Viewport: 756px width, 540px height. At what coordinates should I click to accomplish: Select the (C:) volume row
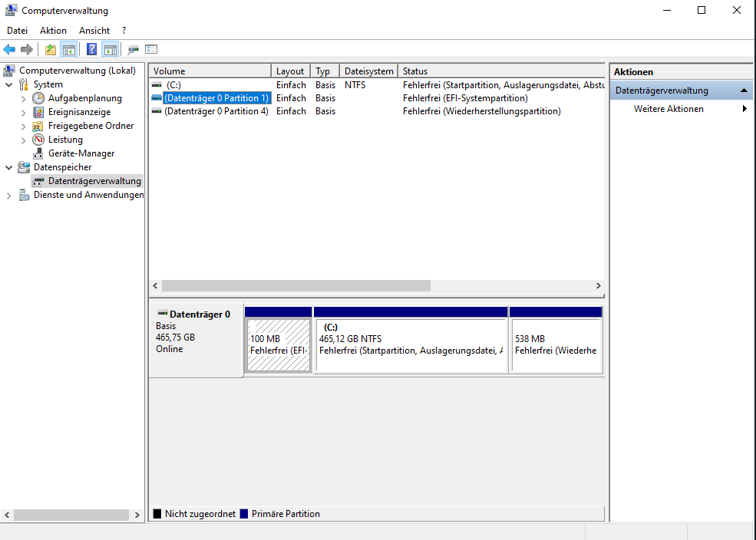tap(377, 85)
